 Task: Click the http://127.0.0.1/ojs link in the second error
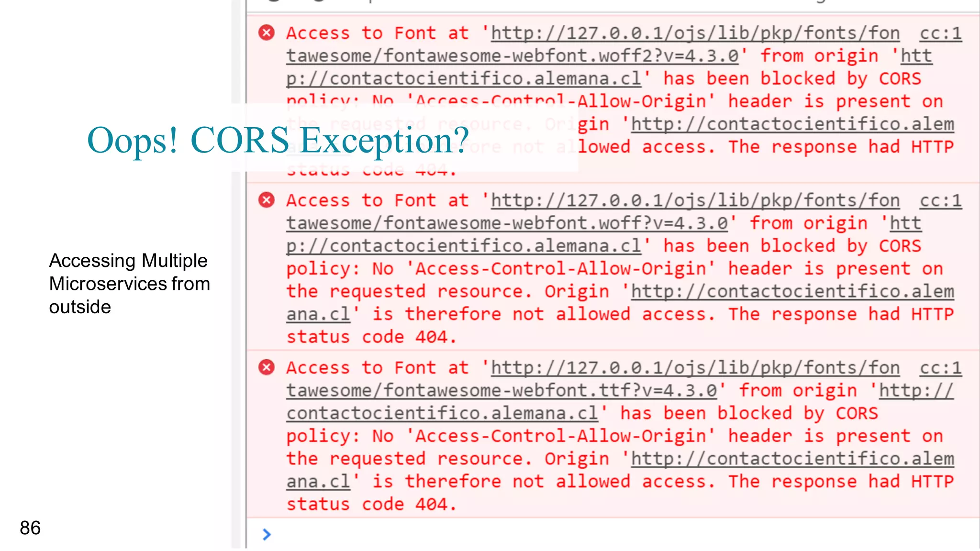pos(695,200)
